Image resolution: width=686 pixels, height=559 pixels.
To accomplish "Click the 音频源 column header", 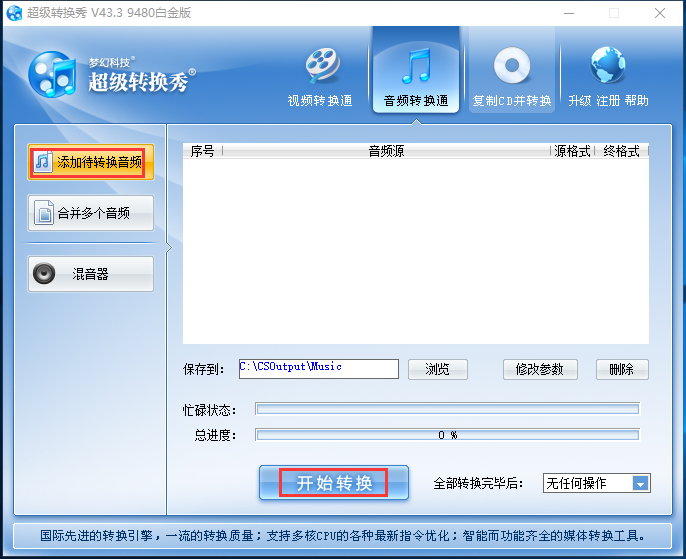I will [386, 151].
